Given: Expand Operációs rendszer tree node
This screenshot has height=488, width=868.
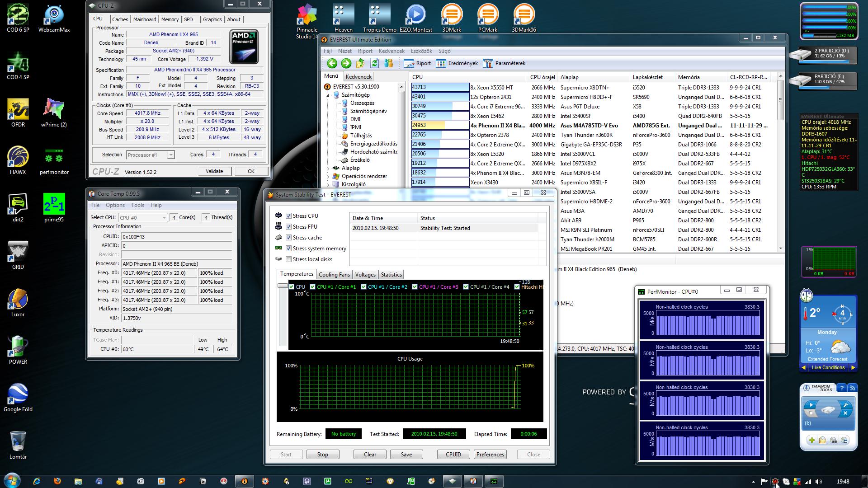Looking at the screenshot, I should 329,177.
